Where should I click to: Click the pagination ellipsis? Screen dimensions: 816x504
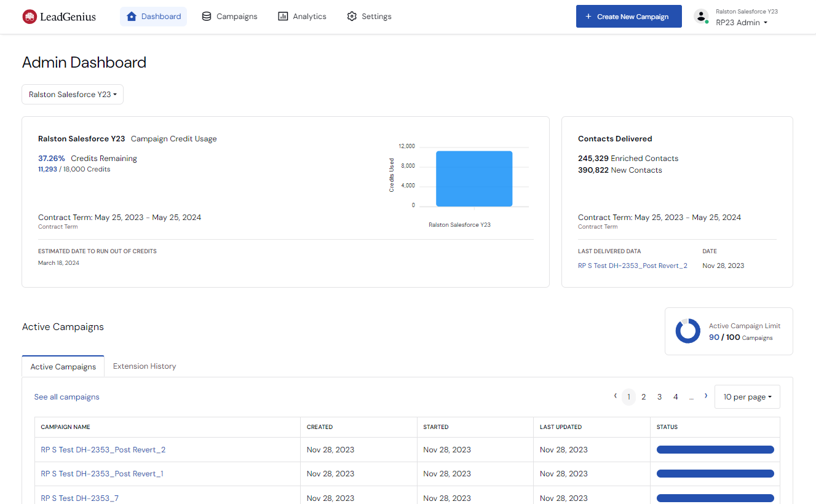[x=691, y=397]
